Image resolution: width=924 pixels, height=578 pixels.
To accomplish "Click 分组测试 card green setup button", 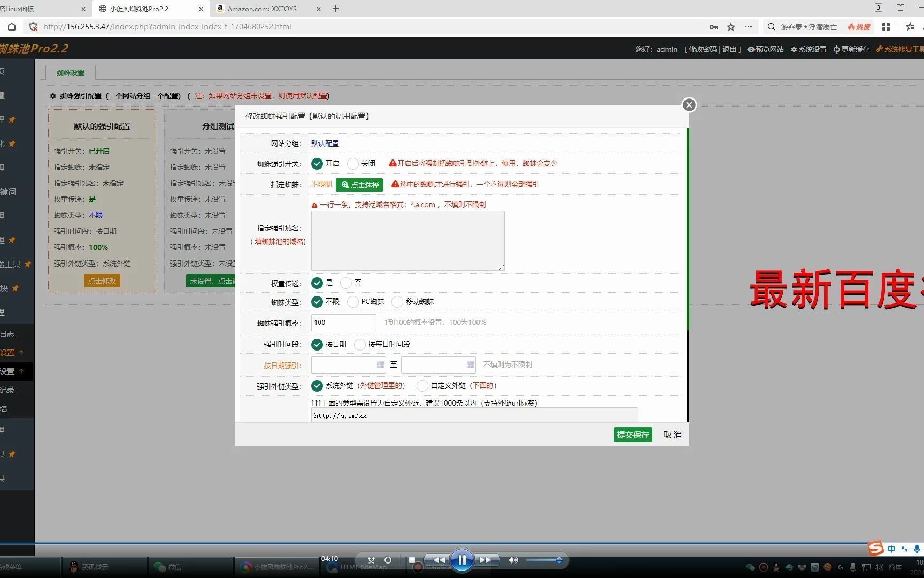I will click(x=211, y=281).
